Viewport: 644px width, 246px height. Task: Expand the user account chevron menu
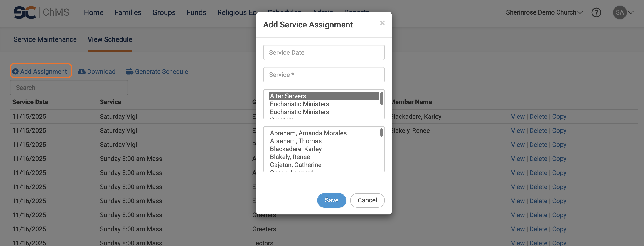(x=631, y=12)
